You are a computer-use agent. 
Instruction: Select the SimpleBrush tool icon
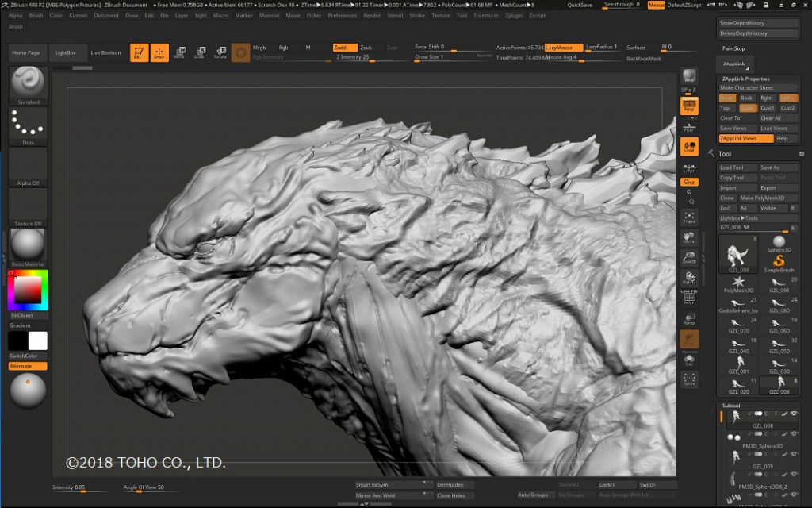779,263
